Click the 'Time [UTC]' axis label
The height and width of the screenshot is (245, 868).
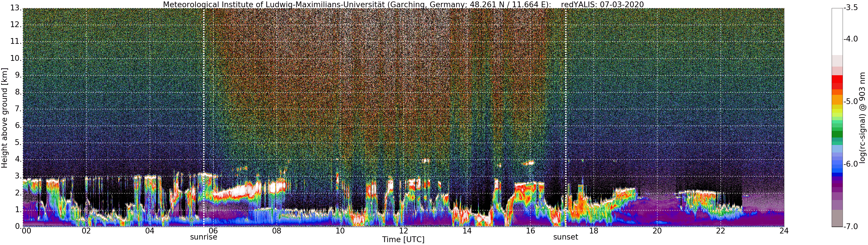[x=403, y=240]
